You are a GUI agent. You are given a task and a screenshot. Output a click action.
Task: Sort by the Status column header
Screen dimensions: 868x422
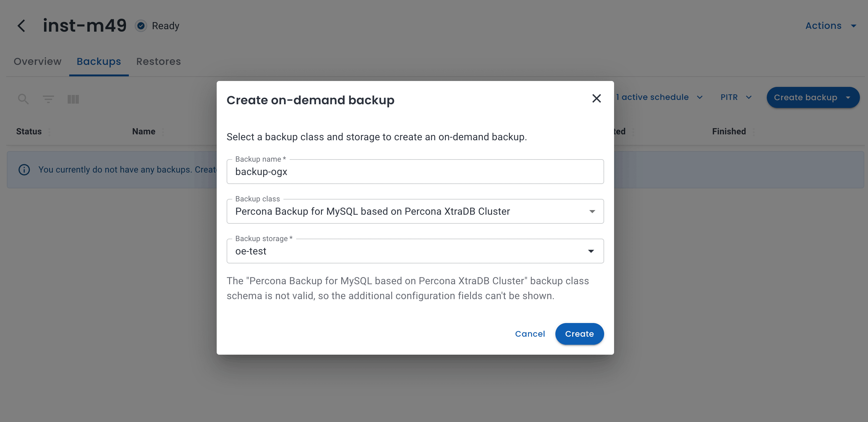pos(29,131)
